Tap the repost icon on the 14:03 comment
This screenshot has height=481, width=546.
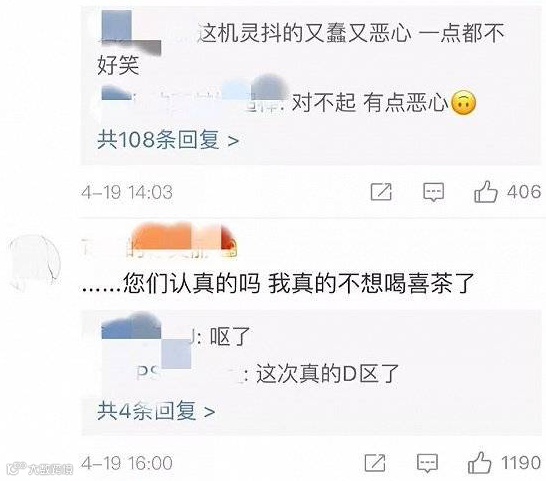(381, 192)
